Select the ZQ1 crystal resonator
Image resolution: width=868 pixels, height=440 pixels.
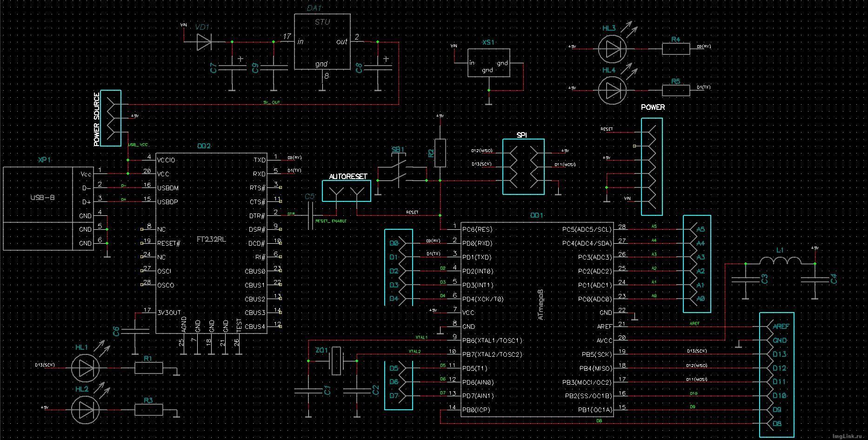336,361
